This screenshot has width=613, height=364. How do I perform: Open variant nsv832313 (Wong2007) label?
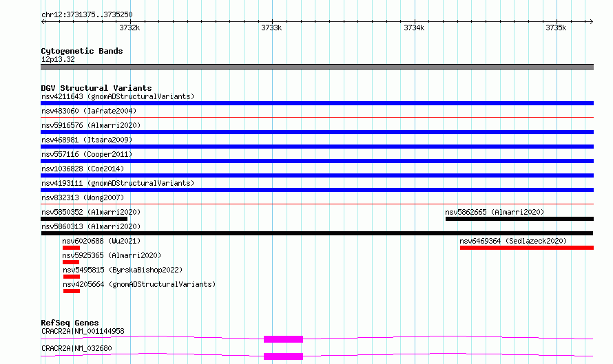click(83, 197)
